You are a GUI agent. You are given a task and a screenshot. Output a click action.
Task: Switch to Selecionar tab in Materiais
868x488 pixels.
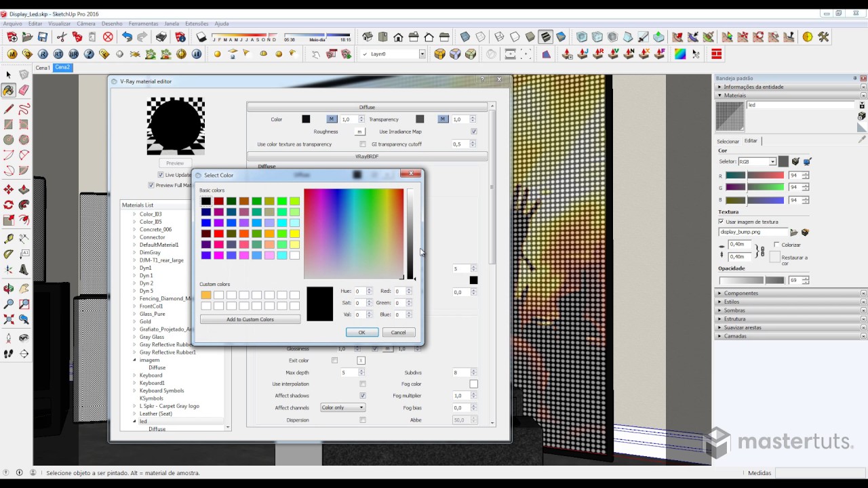point(728,142)
